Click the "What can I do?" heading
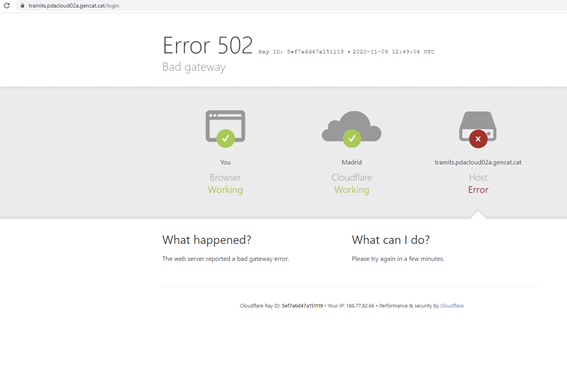Screen dimensions: 567x366 (391, 240)
